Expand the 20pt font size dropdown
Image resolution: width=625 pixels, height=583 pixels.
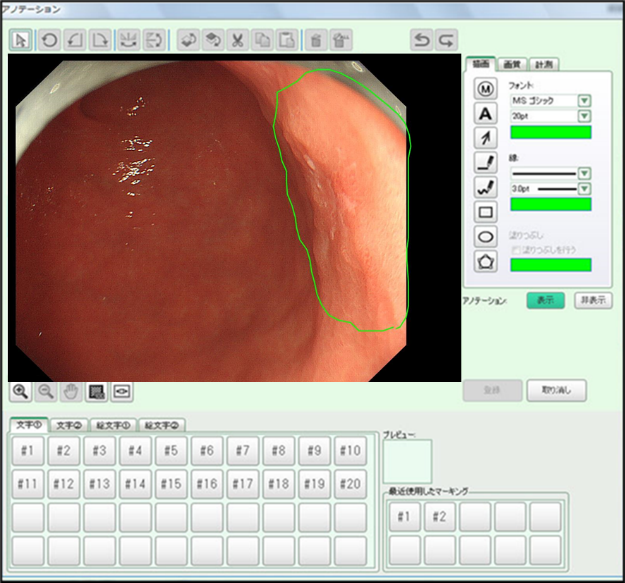[584, 117]
